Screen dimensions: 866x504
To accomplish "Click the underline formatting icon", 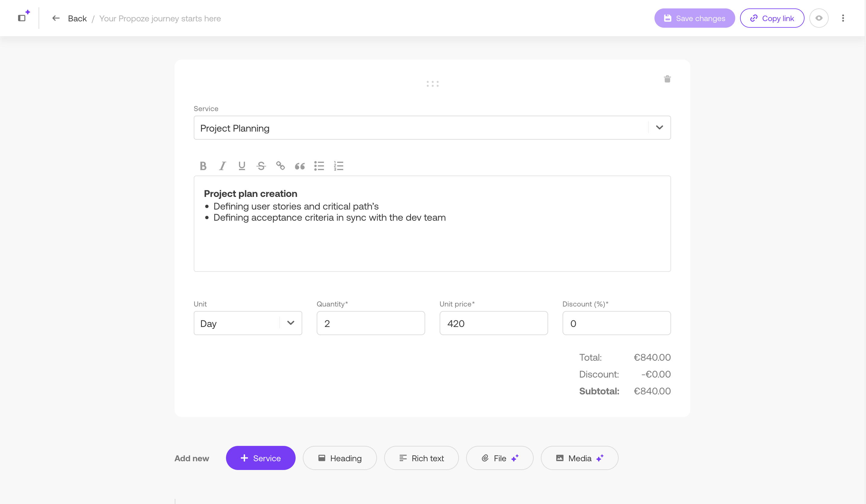I will pyautogui.click(x=242, y=166).
